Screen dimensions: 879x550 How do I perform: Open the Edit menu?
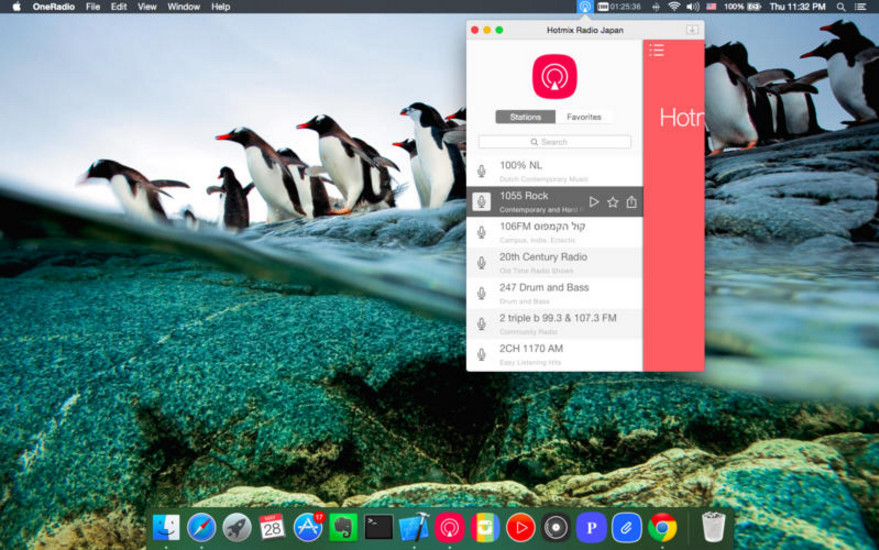[x=118, y=7]
